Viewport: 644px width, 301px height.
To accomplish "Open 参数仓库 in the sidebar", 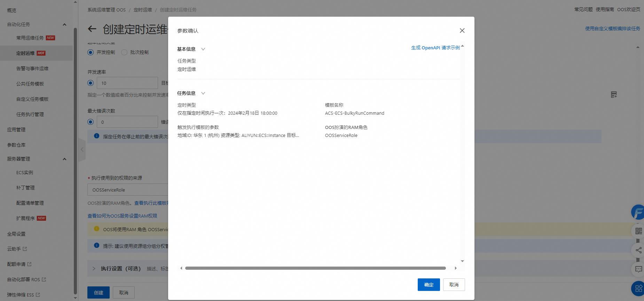I will pos(16,145).
